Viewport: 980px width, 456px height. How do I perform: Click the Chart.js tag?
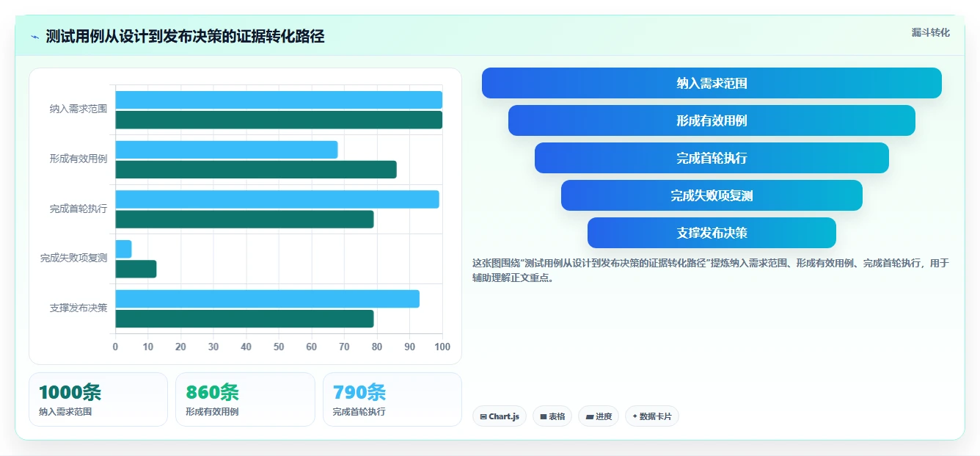pyautogui.click(x=500, y=416)
